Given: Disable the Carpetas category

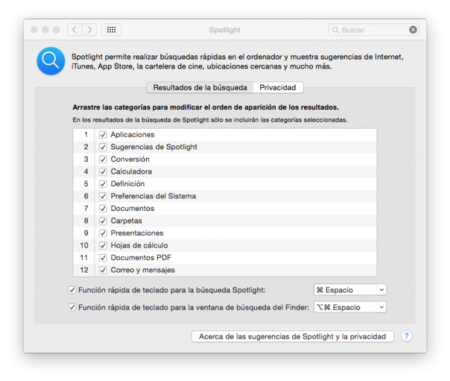Looking at the screenshot, I should tap(103, 221).
